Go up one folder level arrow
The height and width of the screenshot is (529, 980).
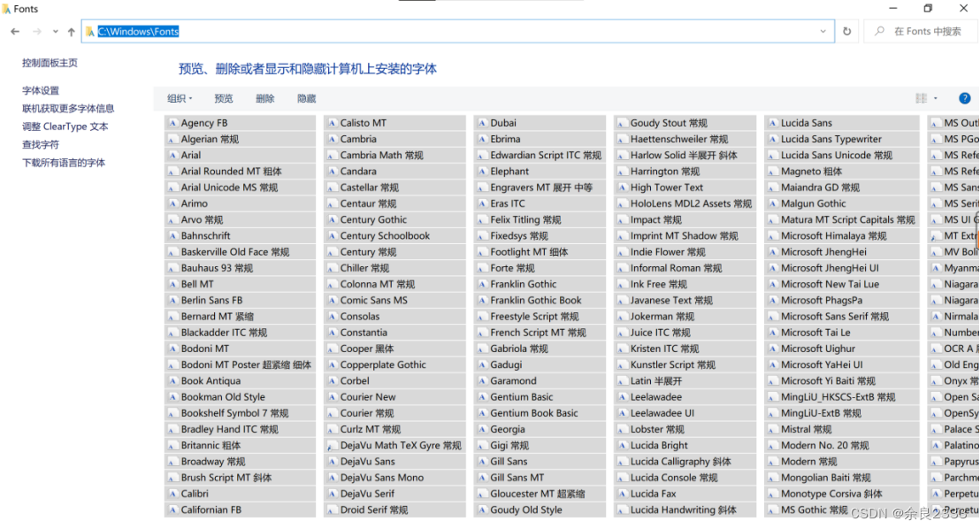[72, 31]
